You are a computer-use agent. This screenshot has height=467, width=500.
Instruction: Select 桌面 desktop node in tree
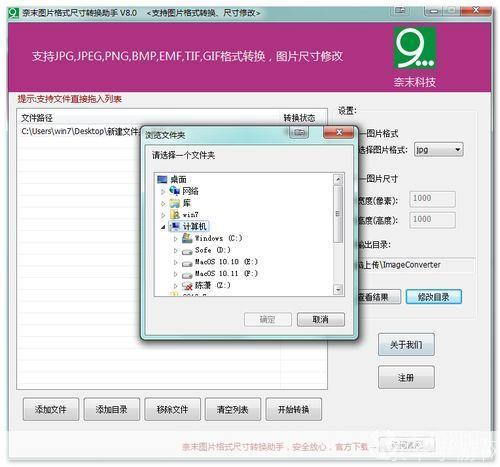[x=178, y=179]
